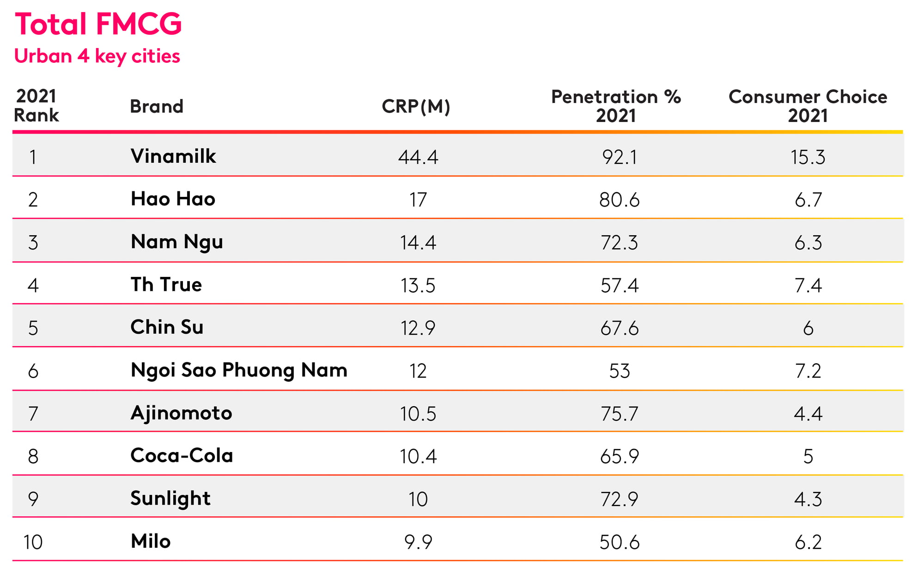Select the Vinamilk brand name
Image resolution: width=924 pixels, height=587 pixels.
click(173, 156)
